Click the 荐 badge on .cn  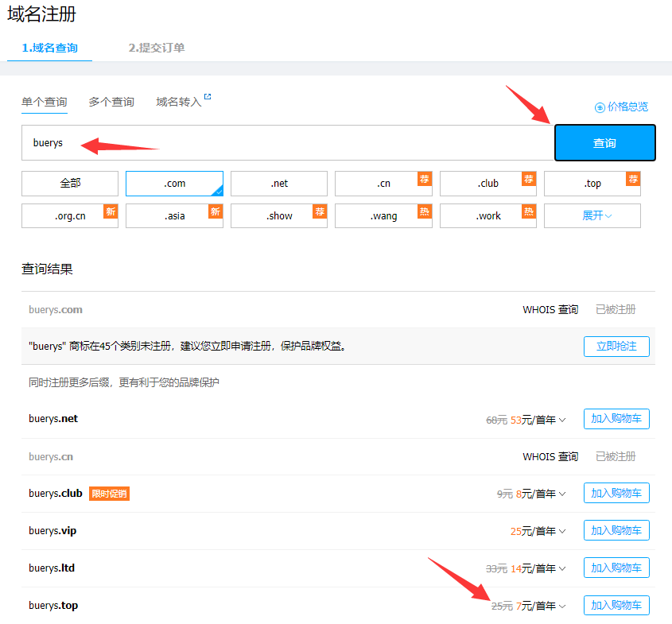pos(425,179)
